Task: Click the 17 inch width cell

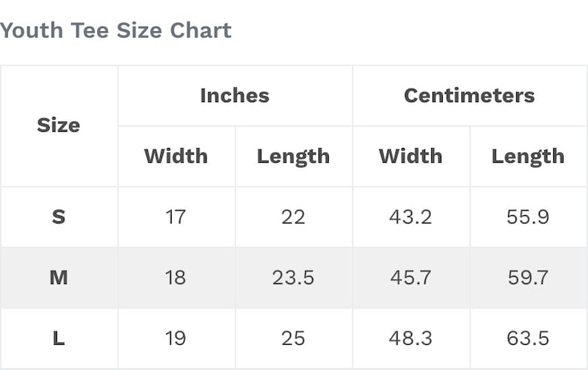Action: tap(176, 217)
